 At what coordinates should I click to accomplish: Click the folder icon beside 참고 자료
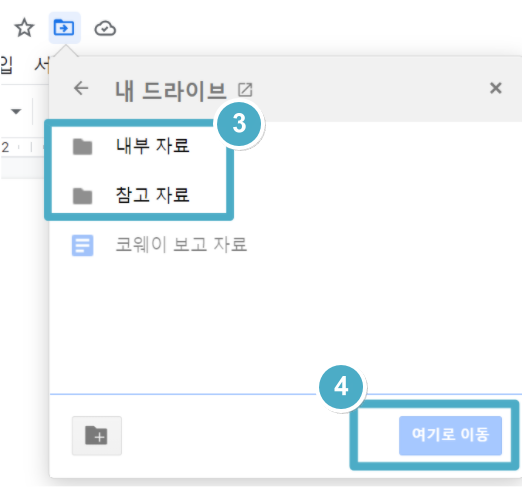point(83,196)
